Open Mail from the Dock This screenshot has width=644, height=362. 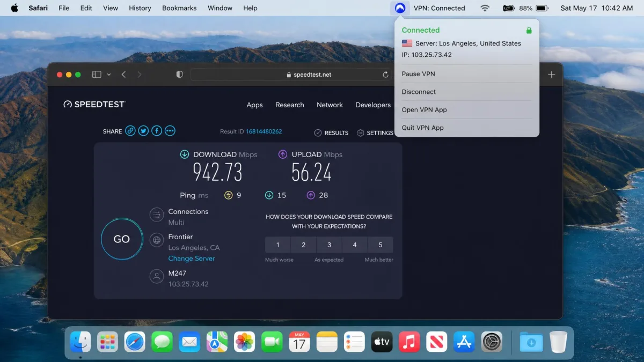click(x=189, y=342)
